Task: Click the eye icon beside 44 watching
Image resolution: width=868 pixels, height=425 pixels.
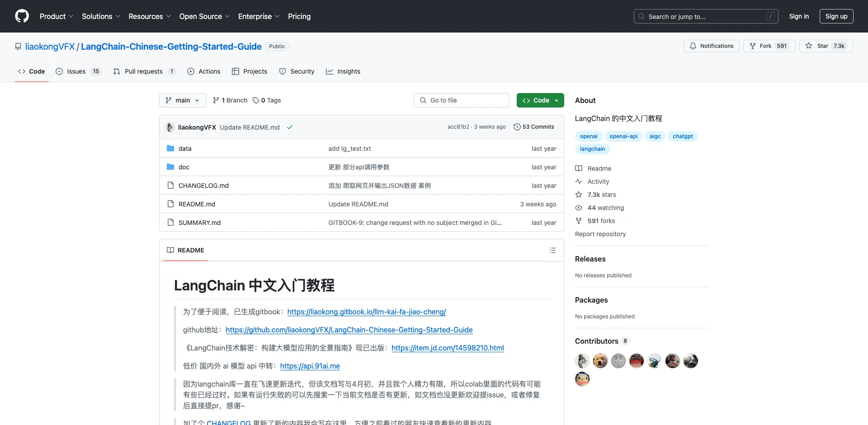Action: click(579, 208)
